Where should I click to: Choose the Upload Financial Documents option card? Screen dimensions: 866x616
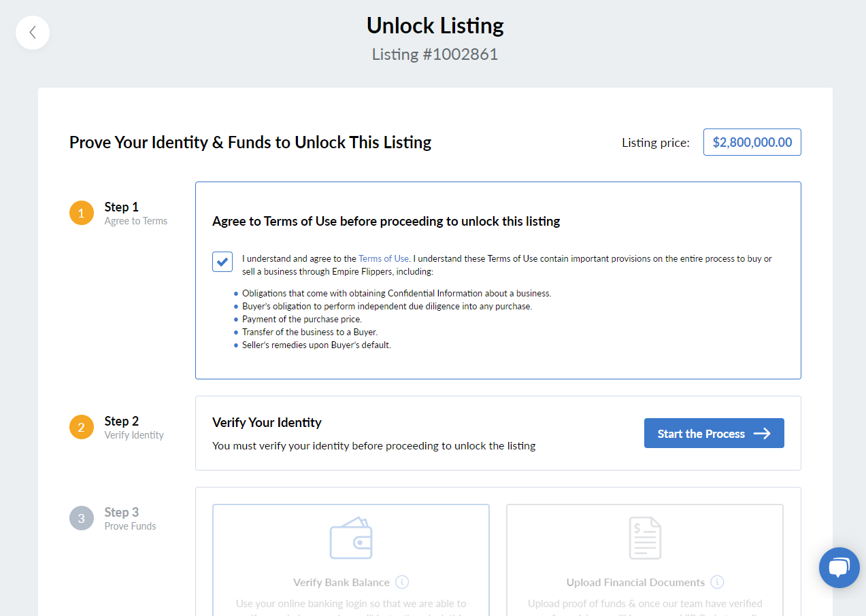[x=645, y=560]
